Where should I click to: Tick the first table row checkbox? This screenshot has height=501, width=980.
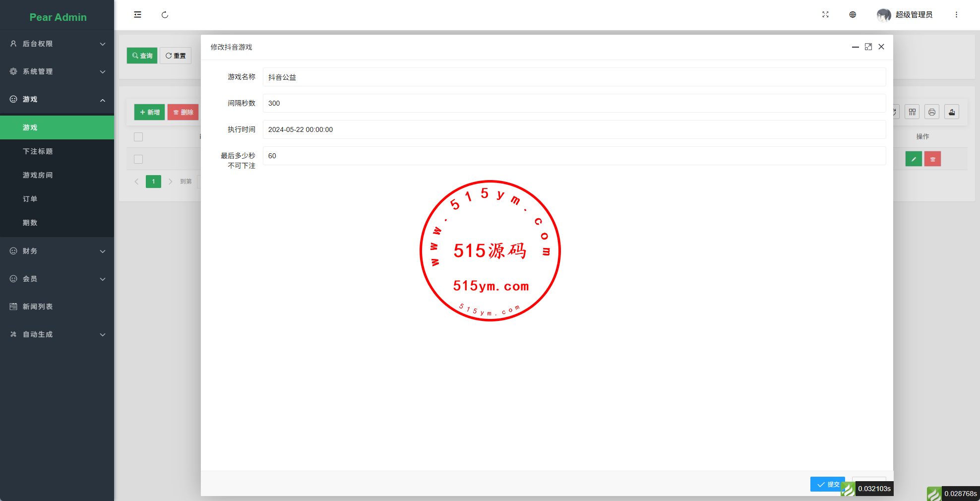(138, 159)
